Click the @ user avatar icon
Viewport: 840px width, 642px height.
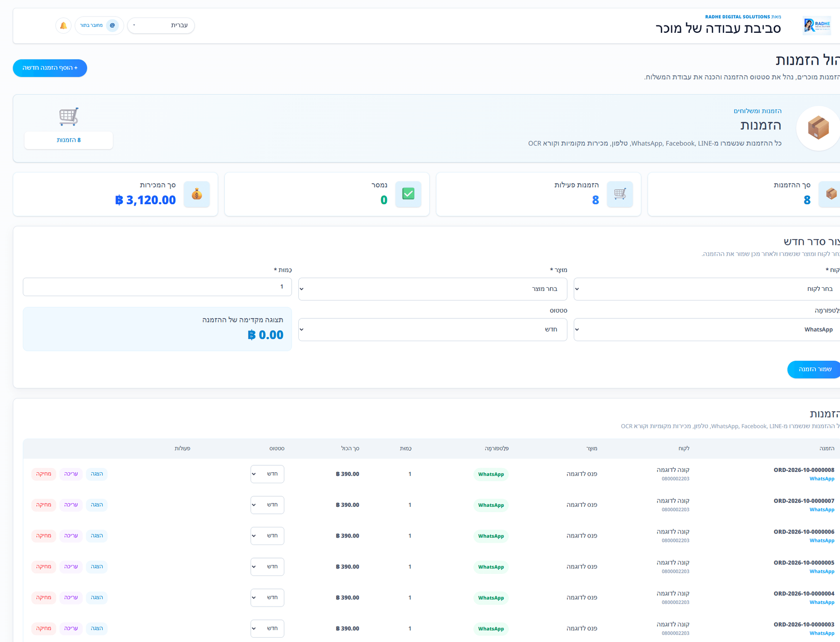click(112, 25)
